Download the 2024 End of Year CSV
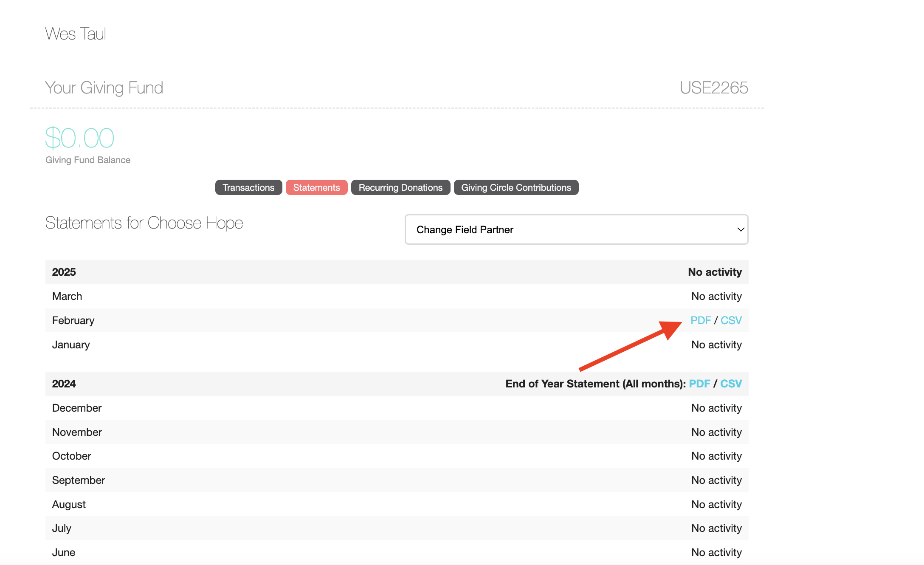The width and height of the screenshot is (924, 565). 731,384
